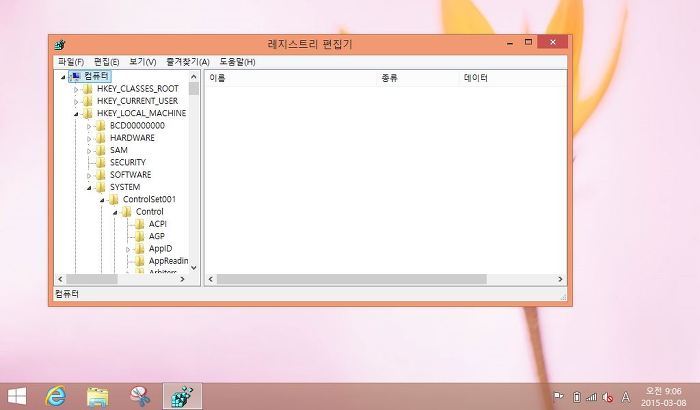Click the SOFTWARE folder icon
Image resolution: width=700 pixels, height=410 pixels.
coord(101,175)
